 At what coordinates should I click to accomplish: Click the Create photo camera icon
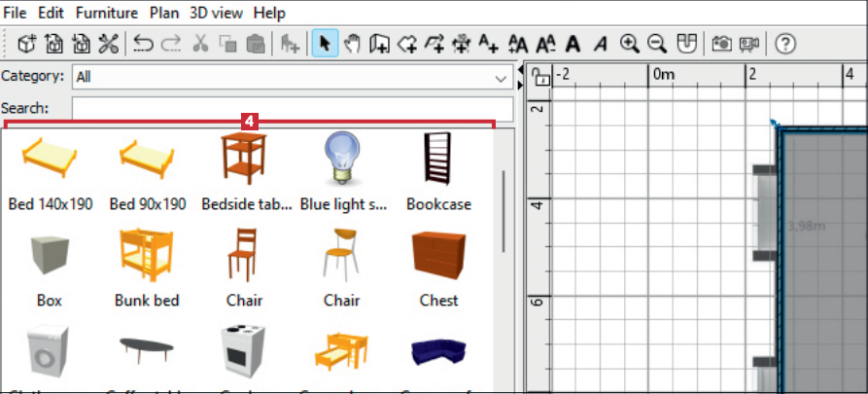(x=722, y=44)
